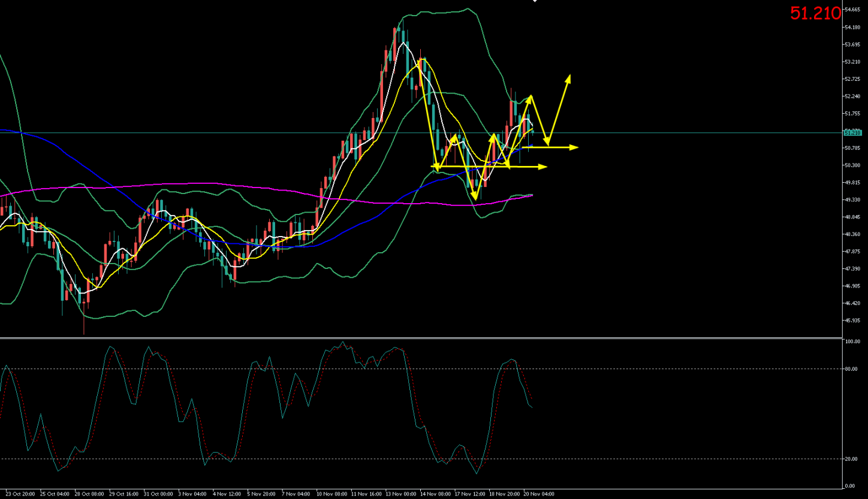This screenshot has height=499, width=868.
Task: Click the lowest downward yellow arrowhead
Action: pyautogui.click(x=475, y=195)
